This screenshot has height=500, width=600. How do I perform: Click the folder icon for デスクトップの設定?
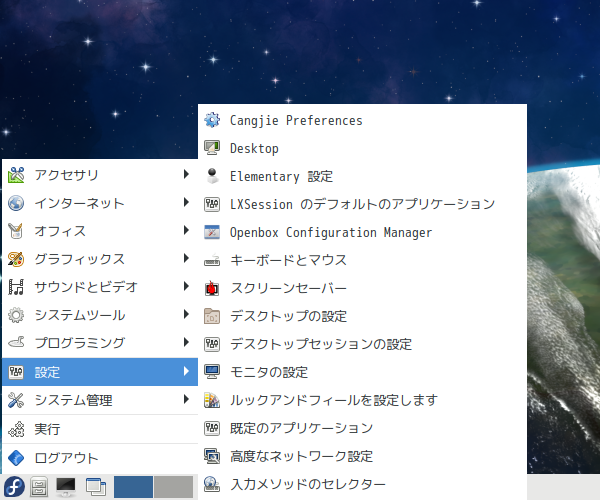coord(212,316)
